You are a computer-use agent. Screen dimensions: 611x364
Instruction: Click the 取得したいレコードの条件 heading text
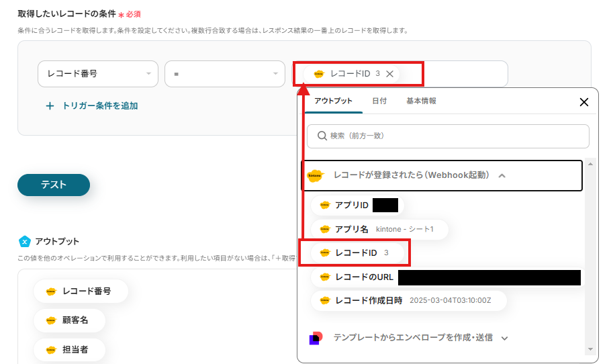point(66,14)
